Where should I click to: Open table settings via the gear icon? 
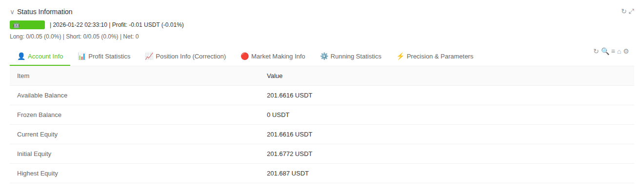[626, 51]
